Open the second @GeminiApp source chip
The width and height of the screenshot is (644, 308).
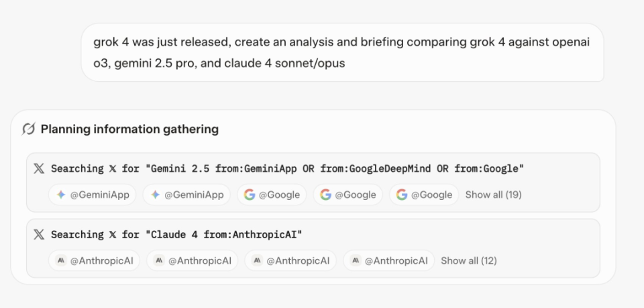(x=186, y=195)
